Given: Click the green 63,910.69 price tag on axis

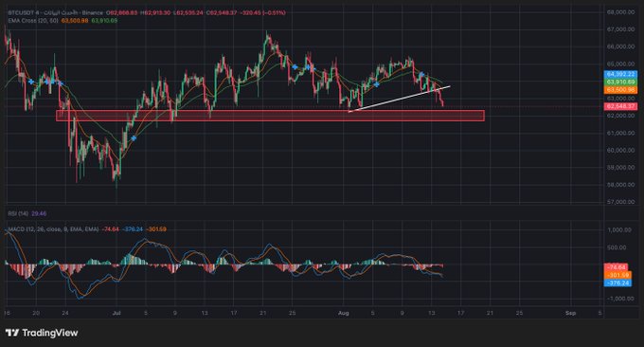Looking at the screenshot, I should [620, 82].
